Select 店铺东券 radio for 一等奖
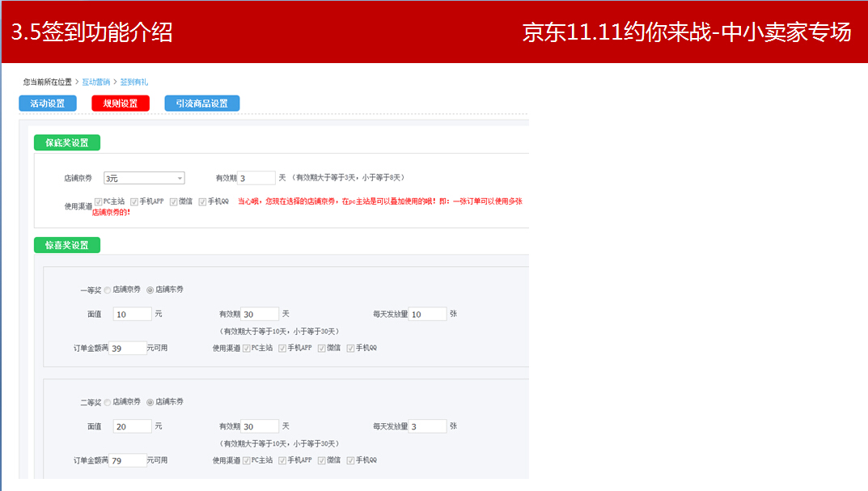 (150, 290)
